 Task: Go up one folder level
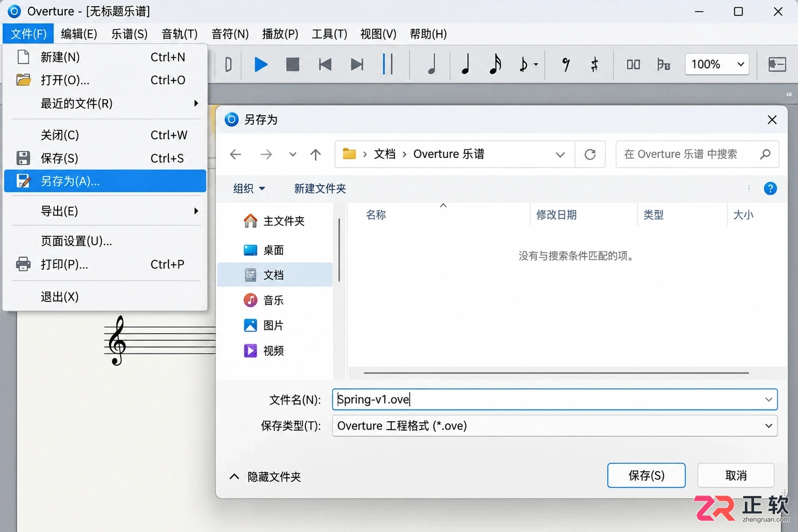pos(316,154)
